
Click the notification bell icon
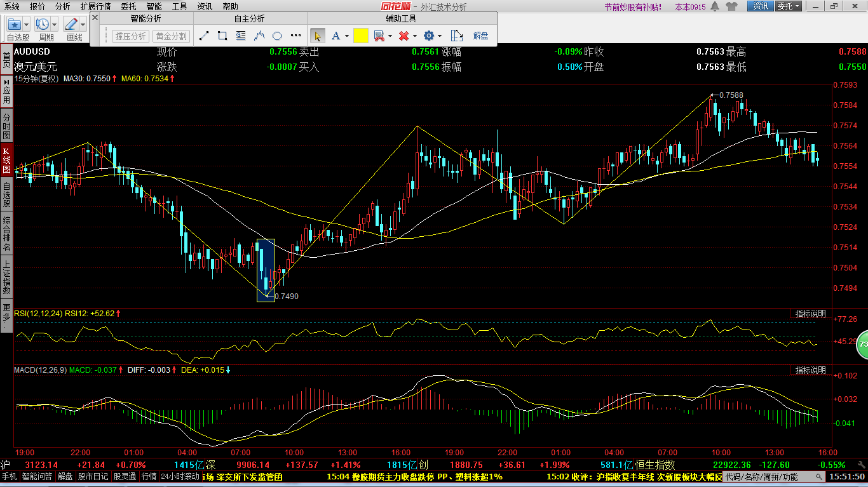(715, 6)
